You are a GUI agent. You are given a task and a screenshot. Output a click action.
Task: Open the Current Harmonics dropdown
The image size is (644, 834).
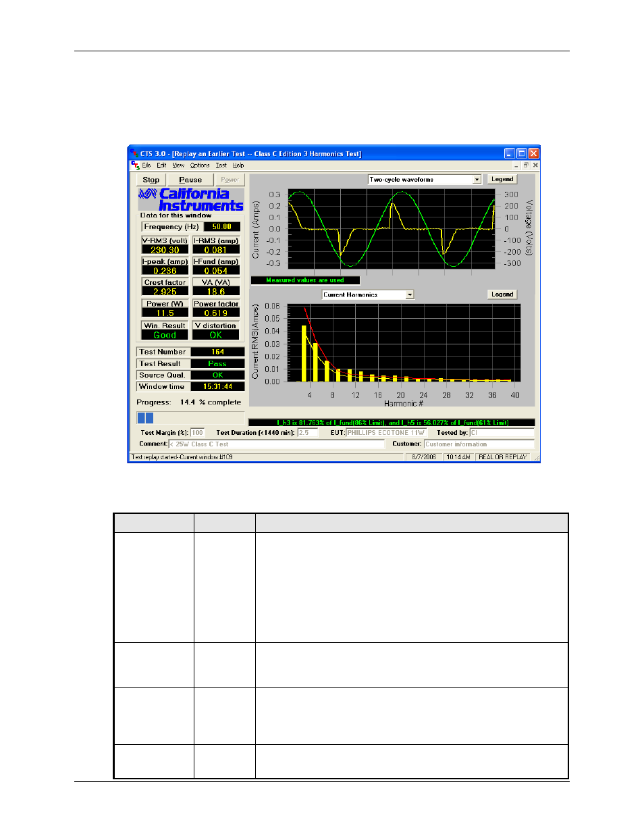410,295
